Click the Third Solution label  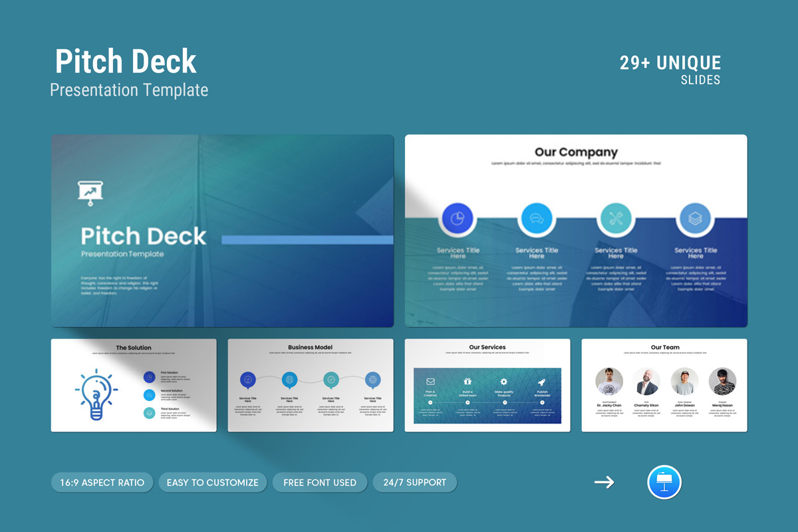pyautogui.click(x=170, y=409)
